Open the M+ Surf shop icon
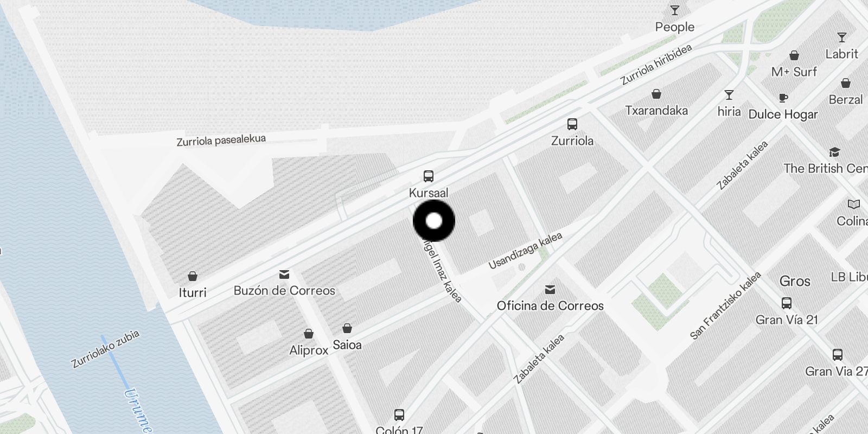 (794, 55)
